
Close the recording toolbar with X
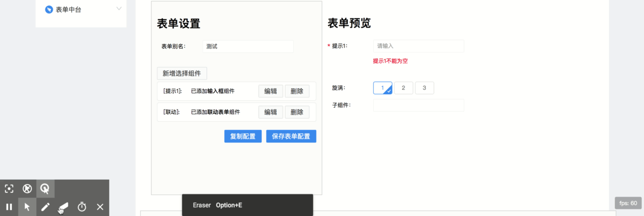[x=100, y=207]
